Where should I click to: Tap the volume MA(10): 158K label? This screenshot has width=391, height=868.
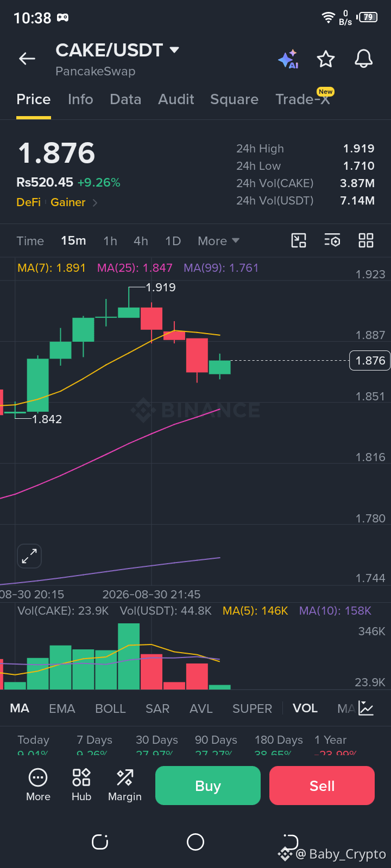335,611
